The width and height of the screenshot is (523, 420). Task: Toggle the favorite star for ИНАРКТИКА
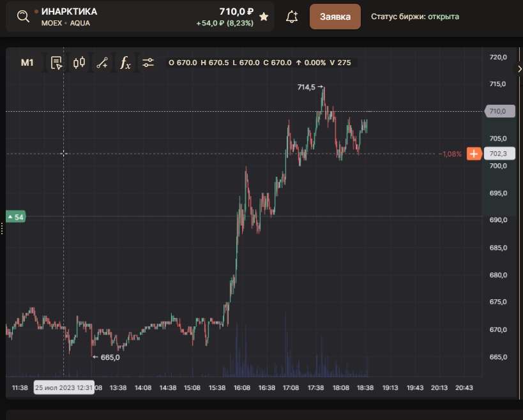pos(264,17)
